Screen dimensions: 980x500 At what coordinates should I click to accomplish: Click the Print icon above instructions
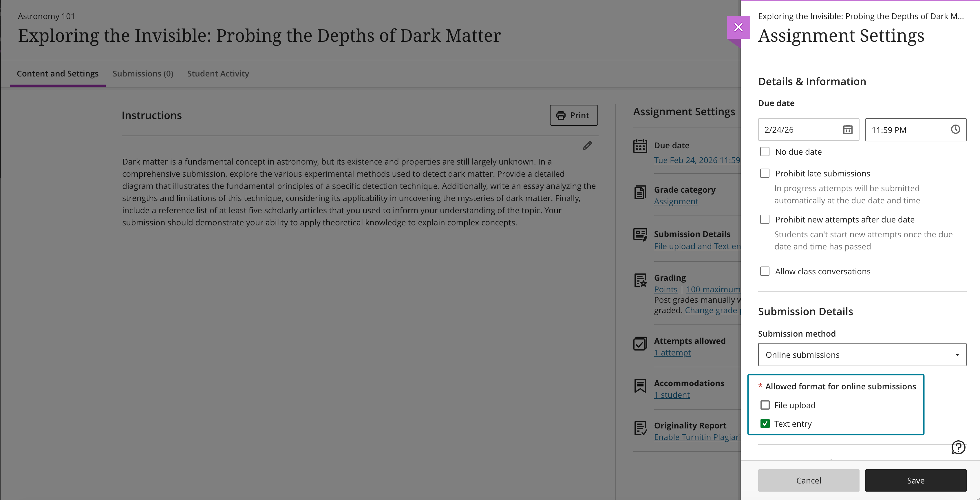pyautogui.click(x=561, y=115)
